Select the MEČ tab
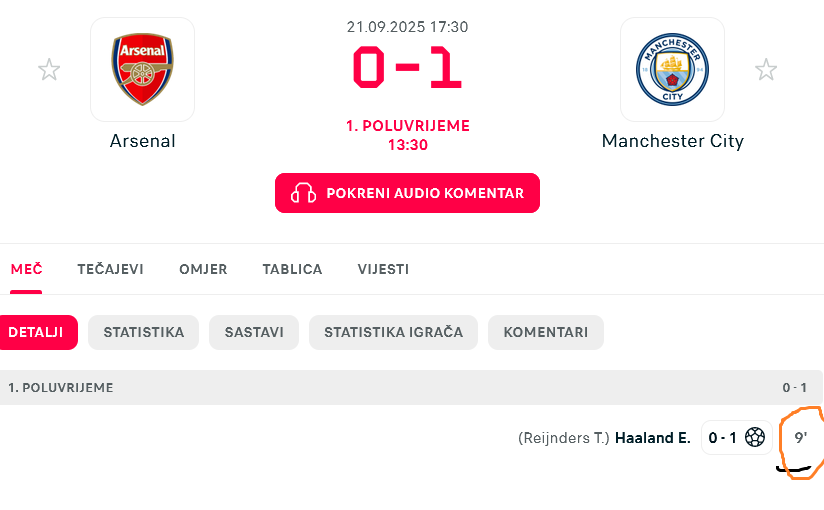 click(26, 269)
